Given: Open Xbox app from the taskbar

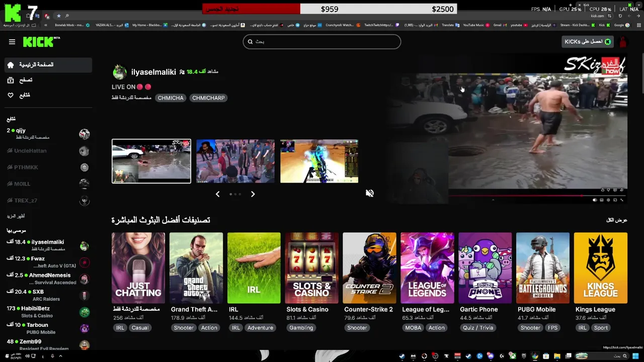Looking at the screenshot, I should (513, 356).
